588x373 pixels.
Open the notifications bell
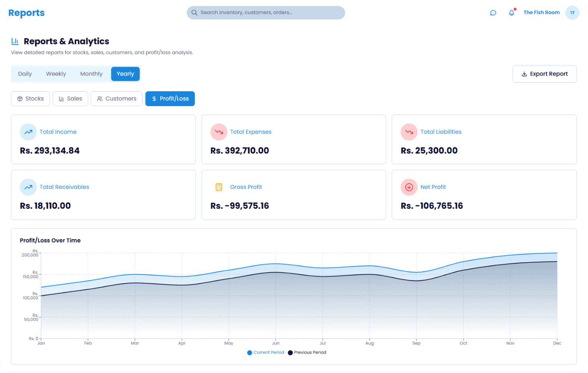511,13
